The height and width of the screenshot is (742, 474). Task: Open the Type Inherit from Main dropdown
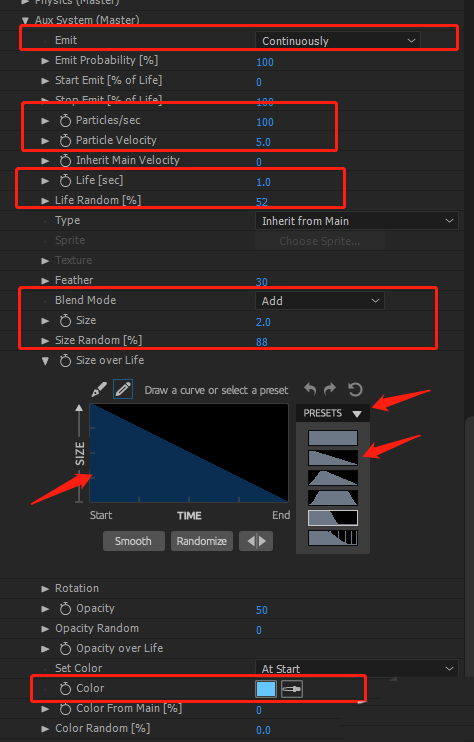tap(357, 221)
